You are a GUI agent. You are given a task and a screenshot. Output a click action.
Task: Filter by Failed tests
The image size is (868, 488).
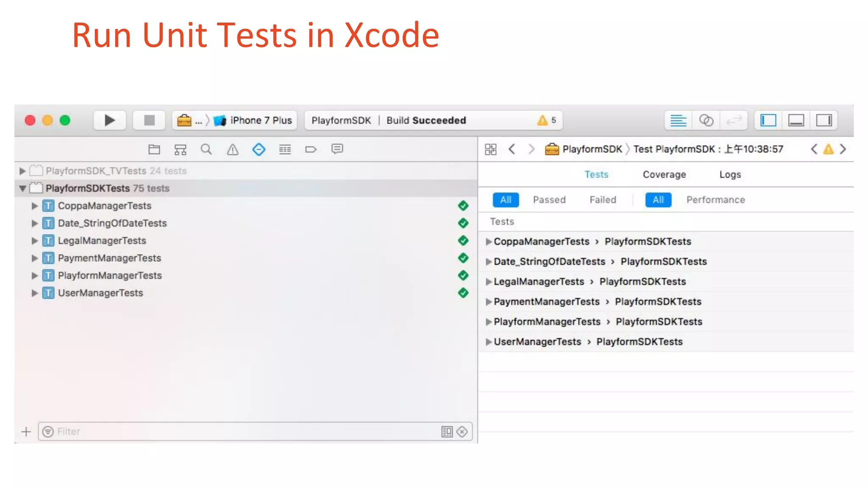pyautogui.click(x=603, y=200)
